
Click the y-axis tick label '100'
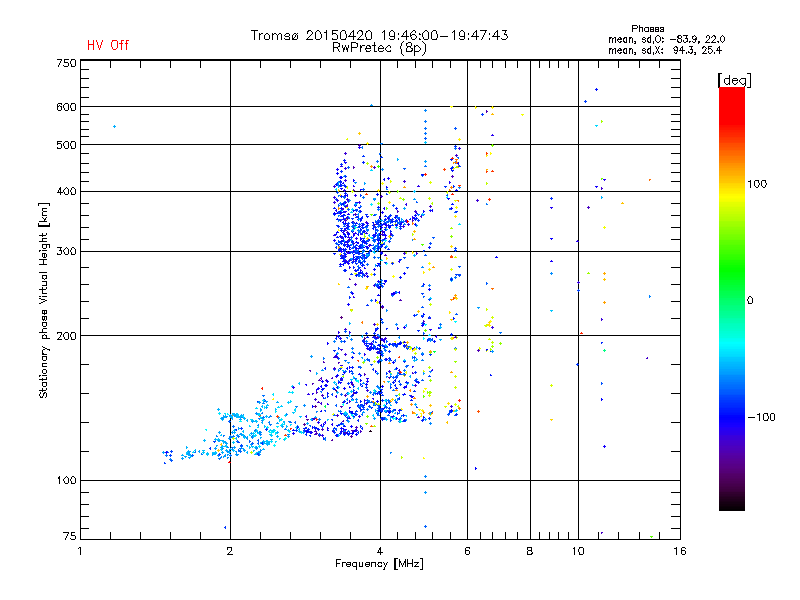click(x=66, y=480)
